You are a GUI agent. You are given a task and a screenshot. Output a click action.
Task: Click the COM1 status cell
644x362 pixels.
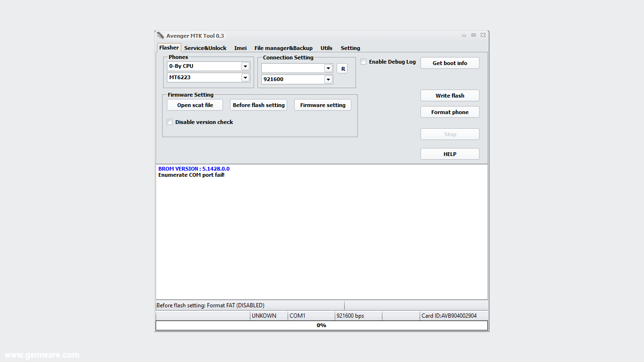pyautogui.click(x=311, y=316)
